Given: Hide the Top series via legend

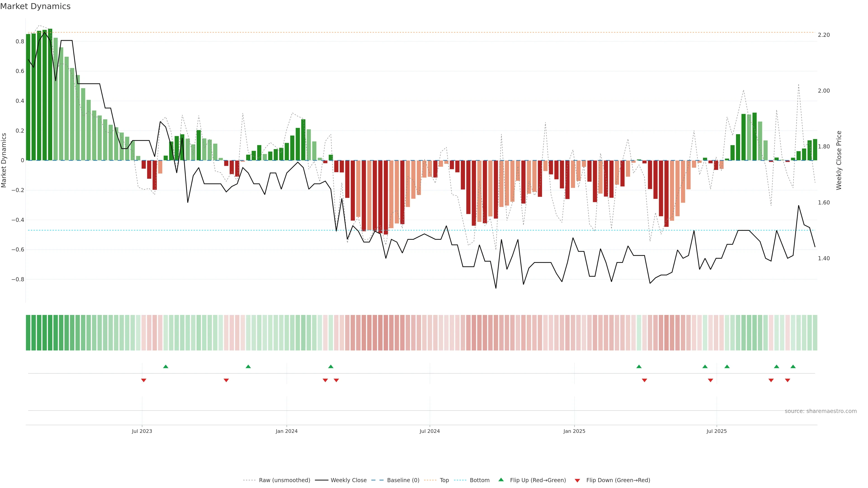Looking at the screenshot, I should click(444, 480).
